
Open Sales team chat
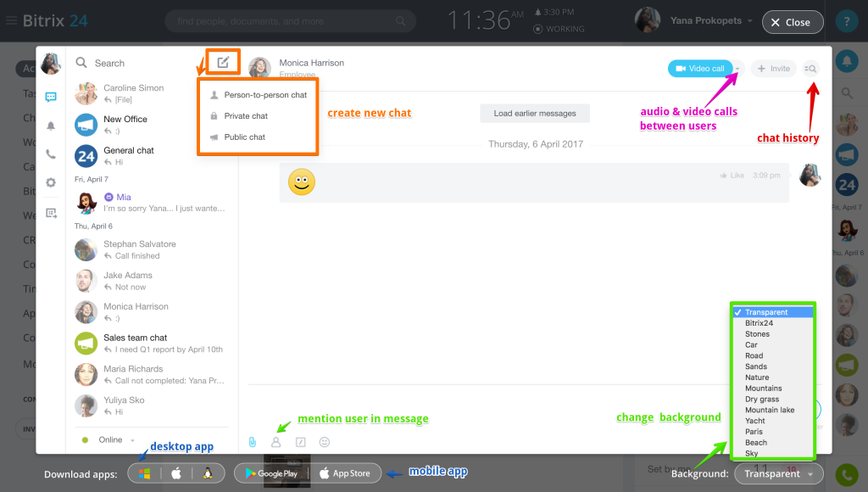(151, 344)
